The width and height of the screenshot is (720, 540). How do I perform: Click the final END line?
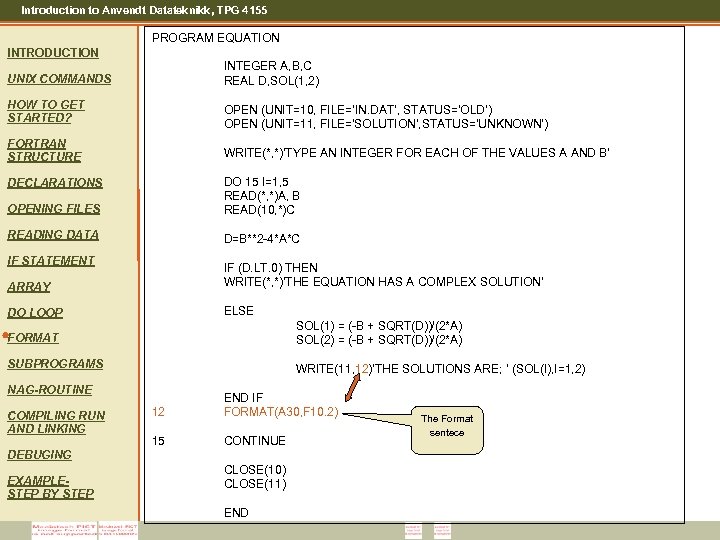click(x=236, y=513)
